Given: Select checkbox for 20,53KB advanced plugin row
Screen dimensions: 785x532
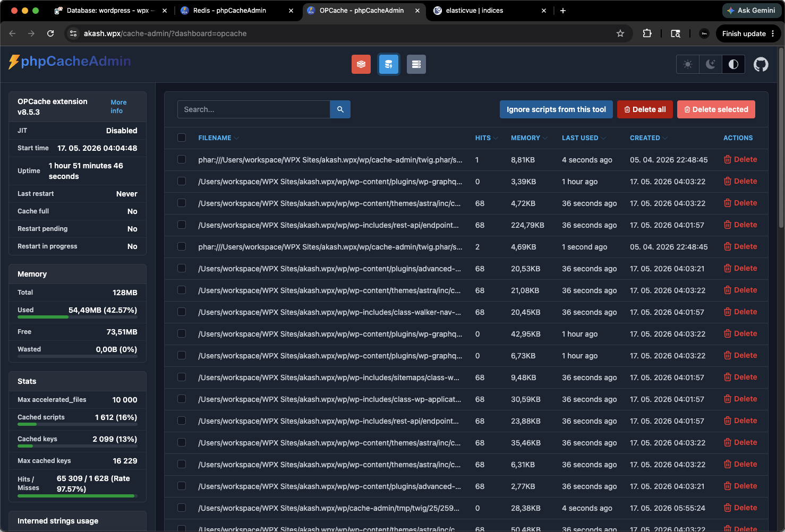Looking at the screenshot, I should click(x=182, y=268).
